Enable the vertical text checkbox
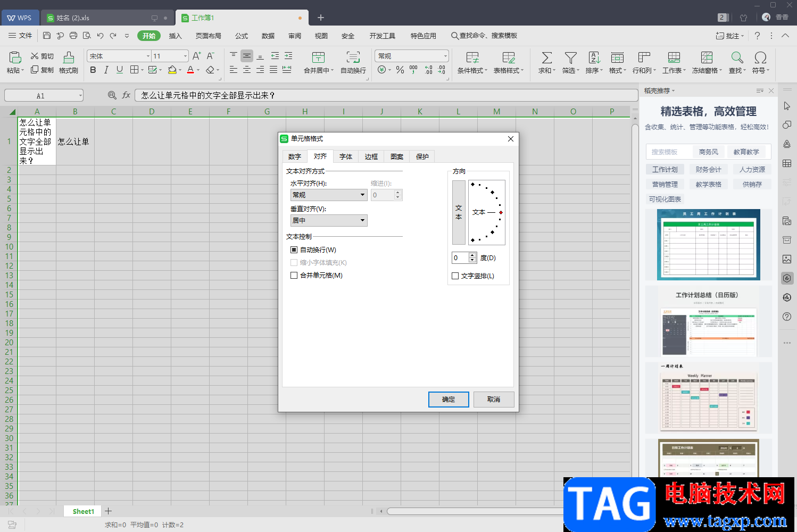Image resolution: width=797 pixels, height=532 pixels. point(455,276)
